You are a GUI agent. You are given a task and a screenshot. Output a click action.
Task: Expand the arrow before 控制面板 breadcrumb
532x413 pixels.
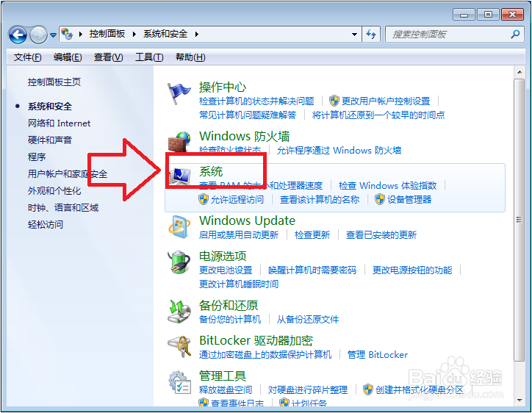pos(81,34)
